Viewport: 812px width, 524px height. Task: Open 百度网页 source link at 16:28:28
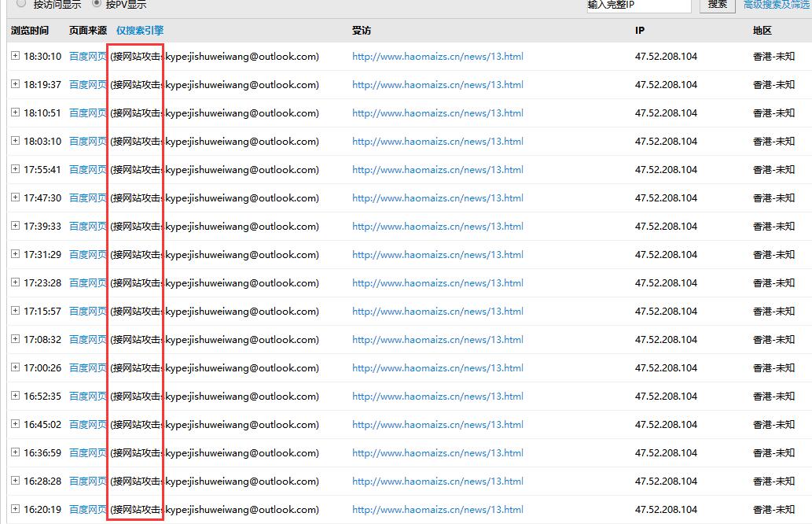tap(87, 482)
